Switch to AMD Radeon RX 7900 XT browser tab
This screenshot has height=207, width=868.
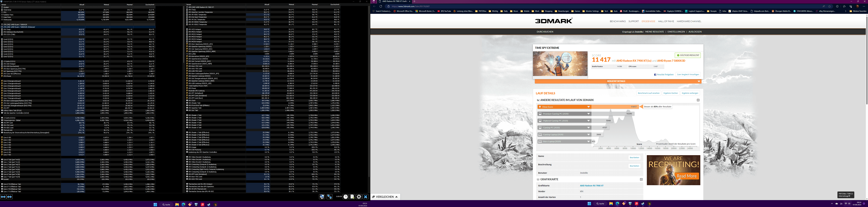coord(395,1)
